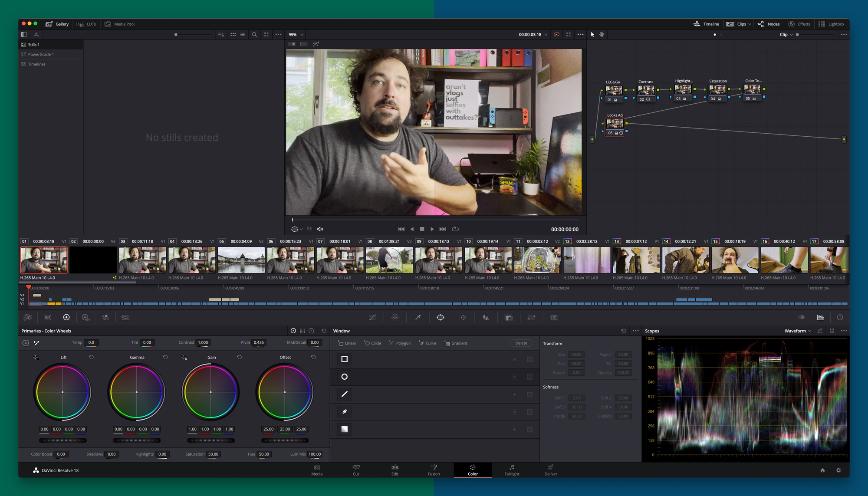868x496 pixels.
Task: Click the Circle window shape icon
Action: click(345, 376)
